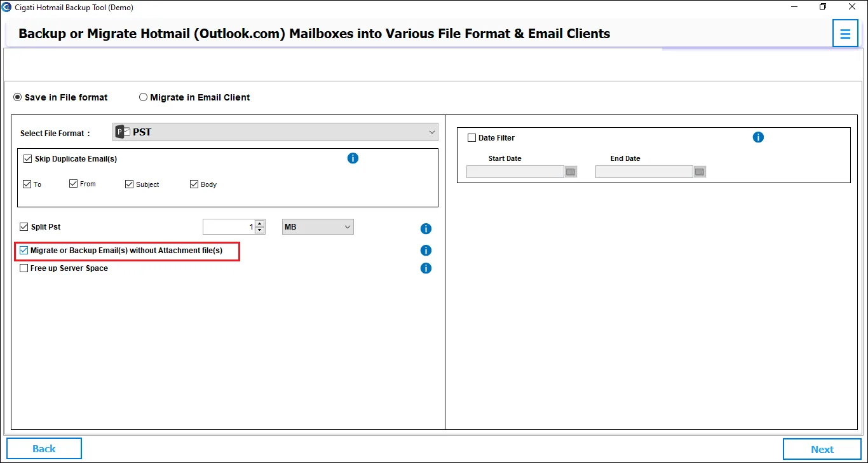Increase split size with up arrow
This screenshot has width=868, height=463.
(259, 224)
